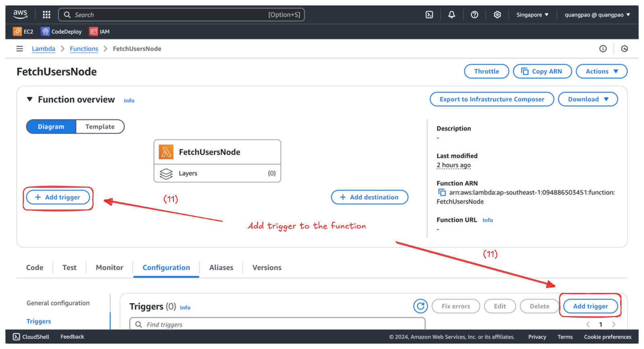Open the Test tab

coord(69,268)
